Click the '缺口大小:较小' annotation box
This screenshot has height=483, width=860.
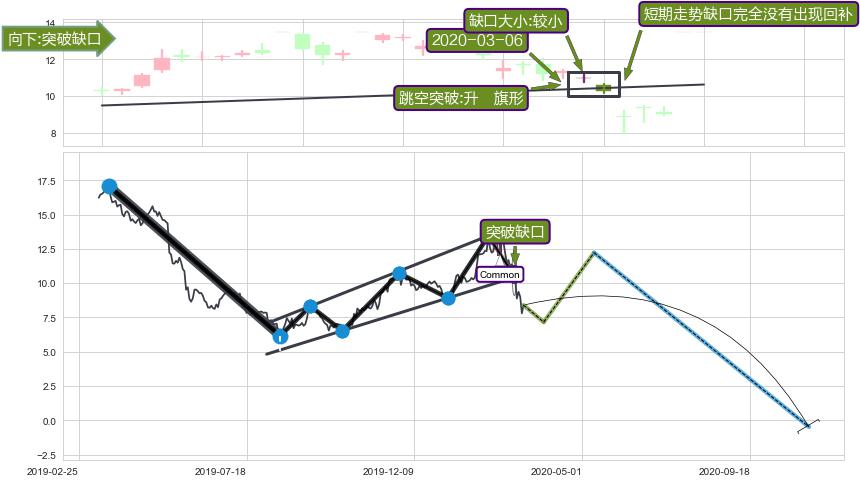pos(516,21)
